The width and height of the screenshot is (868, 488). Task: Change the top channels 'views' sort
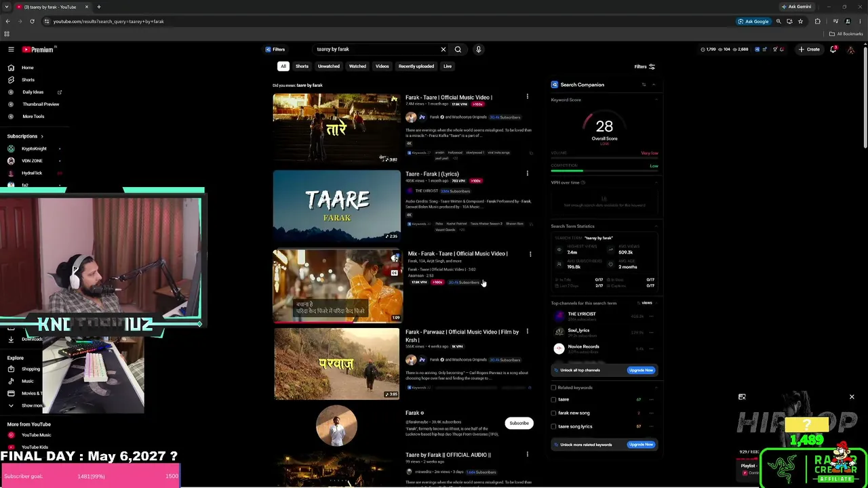tap(646, 303)
